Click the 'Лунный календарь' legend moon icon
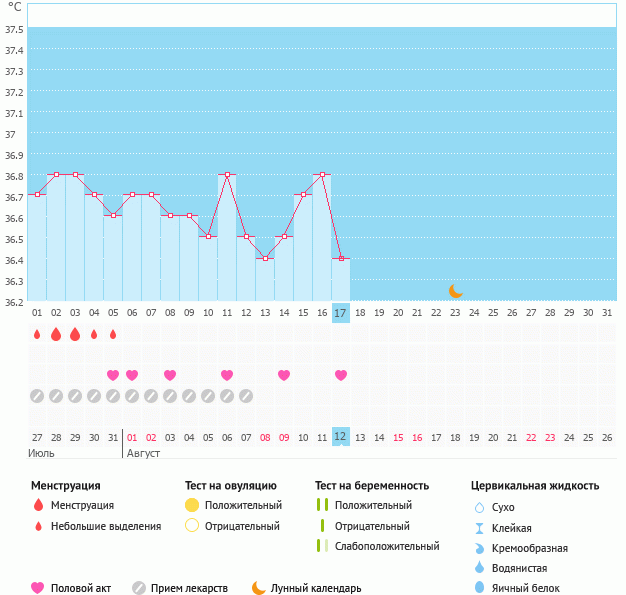 pyautogui.click(x=259, y=588)
